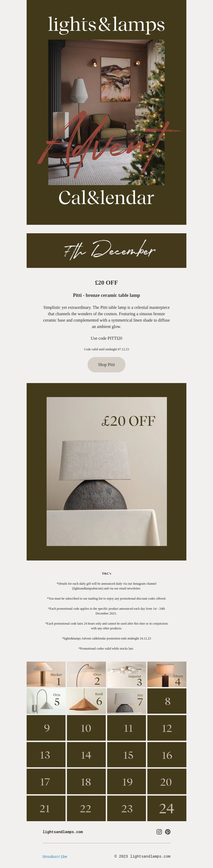Image resolution: width=213 pixels, height=868 pixels.
Task: Open Circo day 2 calendar tile
Action: [86, 674]
